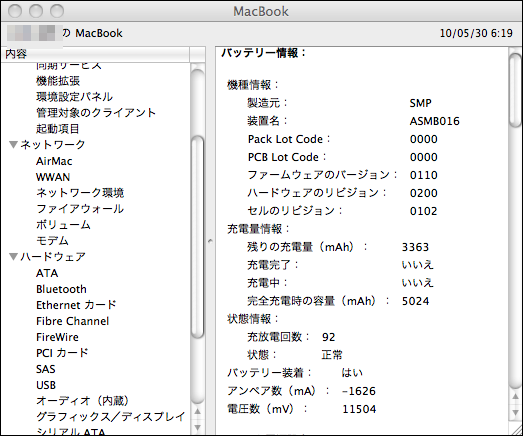Click the 装置名 value ASMB016

(x=435, y=121)
